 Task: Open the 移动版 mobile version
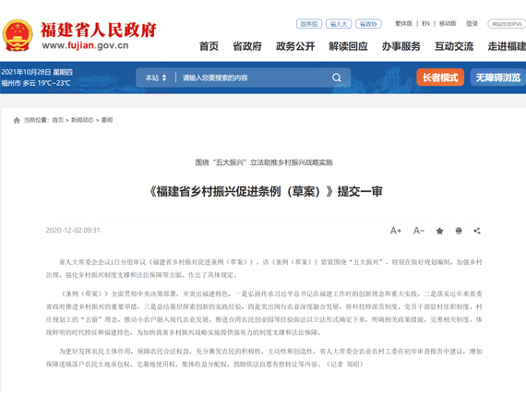click(x=448, y=23)
